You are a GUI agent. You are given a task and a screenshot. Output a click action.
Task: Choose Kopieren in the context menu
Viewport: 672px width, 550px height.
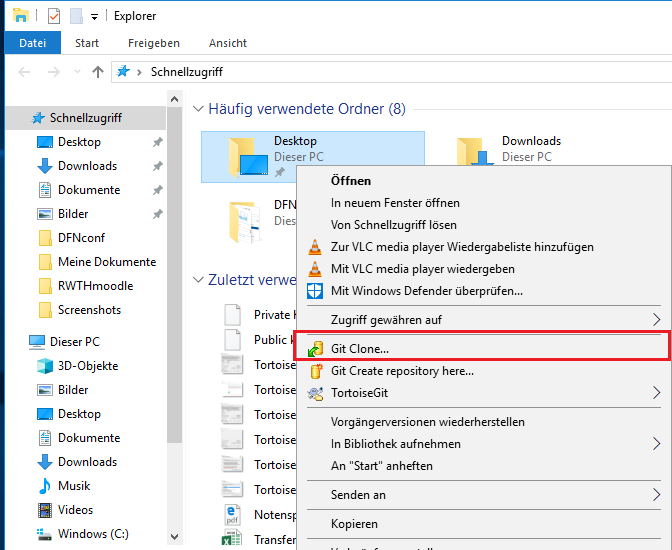point(354,524)
